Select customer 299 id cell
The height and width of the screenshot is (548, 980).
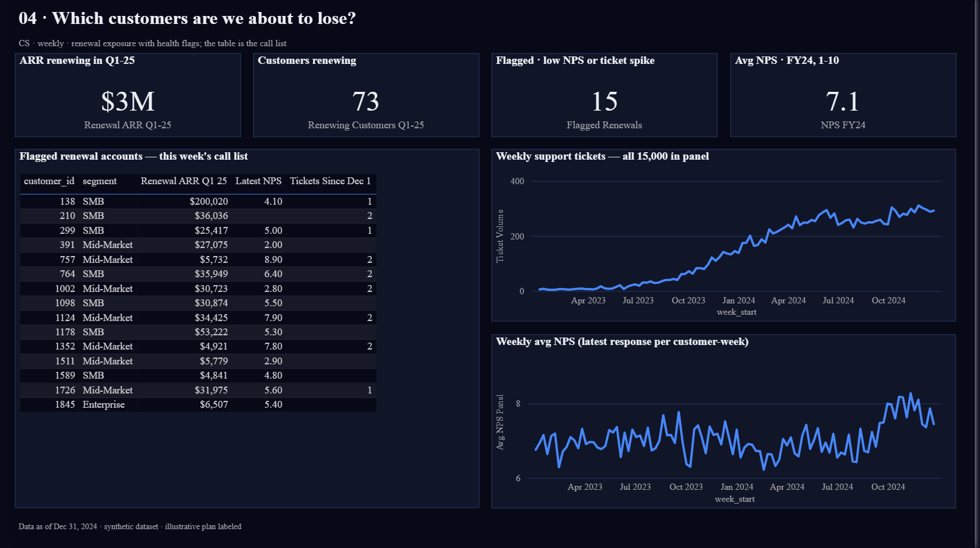67,230
